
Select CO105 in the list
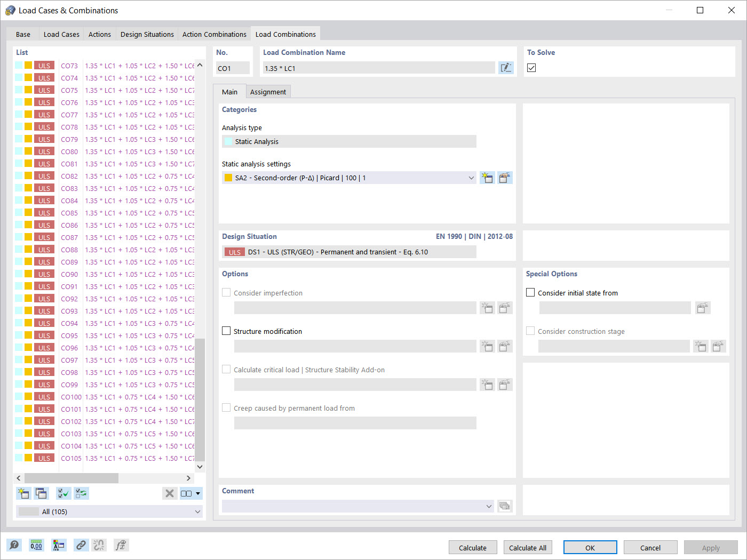(104, 458)
